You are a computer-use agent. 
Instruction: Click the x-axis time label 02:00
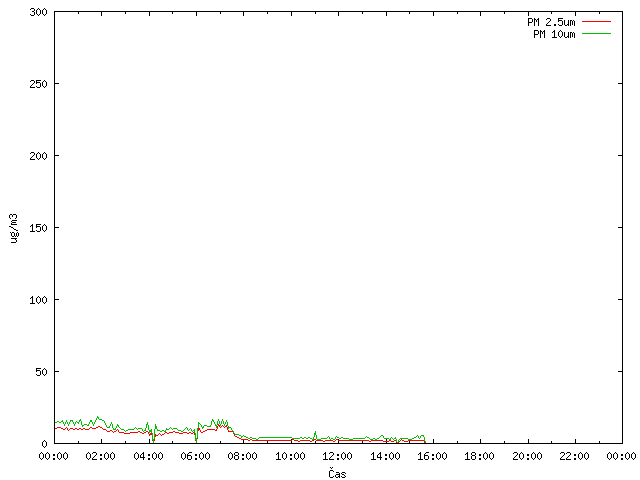click(100, 456)
